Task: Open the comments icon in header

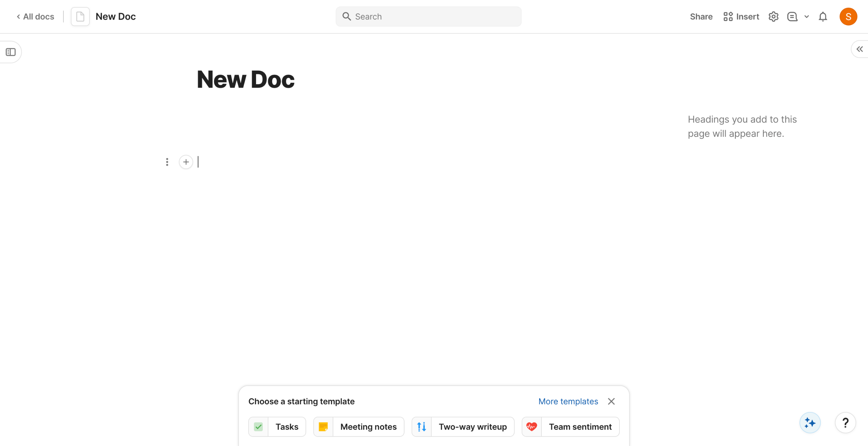Action: tap(792, 17)
